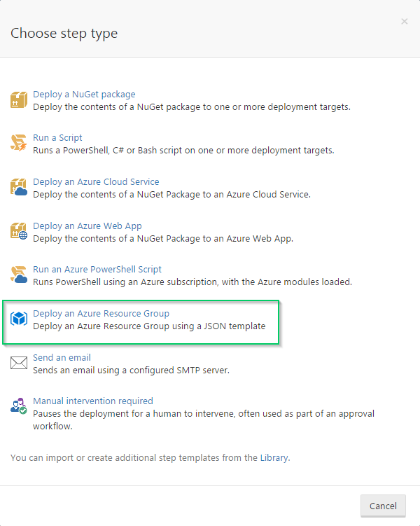Click the NuGet package box icon
Screen dimensions: 420x526
[x=19, y=100]
